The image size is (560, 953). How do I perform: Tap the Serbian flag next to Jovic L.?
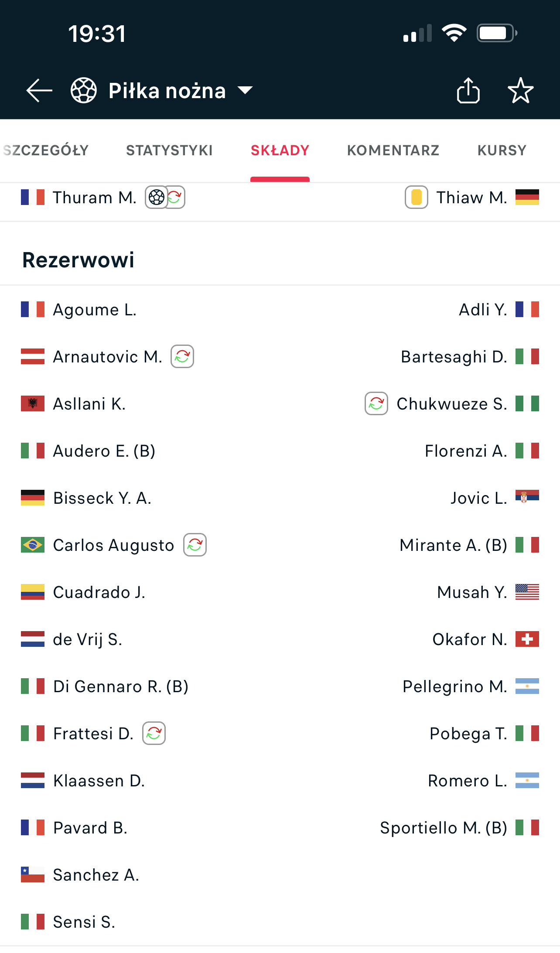point(527,497)
